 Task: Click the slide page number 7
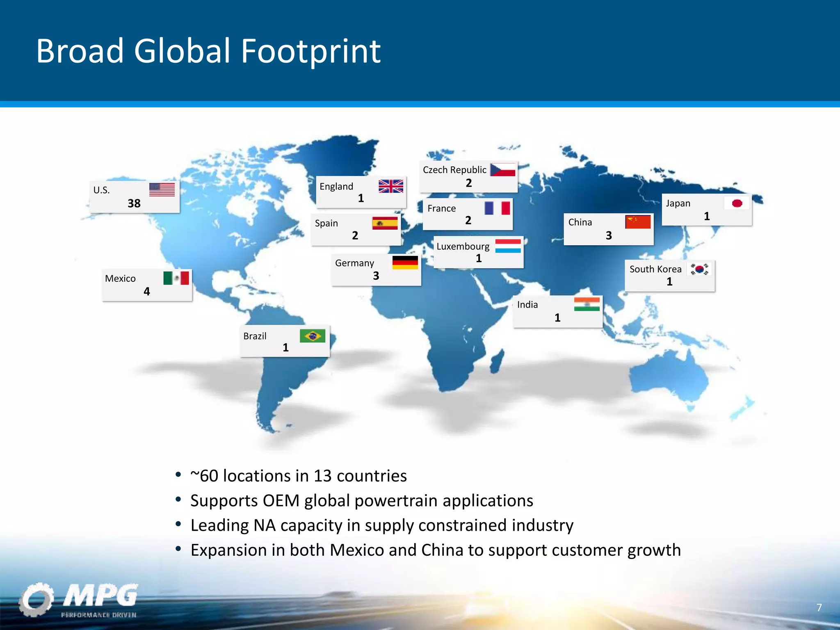(819, 607)
